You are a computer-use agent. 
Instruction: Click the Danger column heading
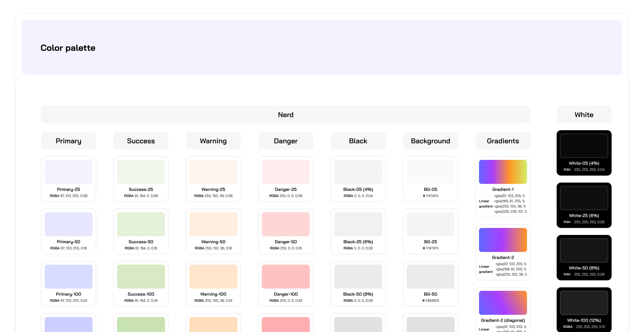coord(286,141)
